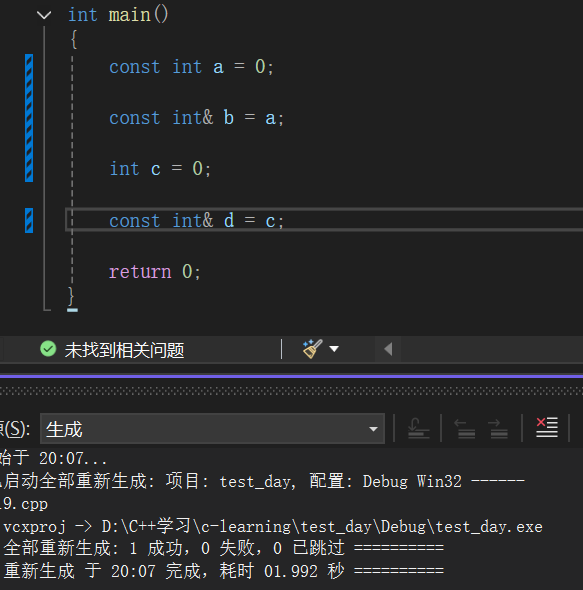The width and height of the screenshot is (583, 590).
Task: Go to next message in output
Action: (498, 429)
